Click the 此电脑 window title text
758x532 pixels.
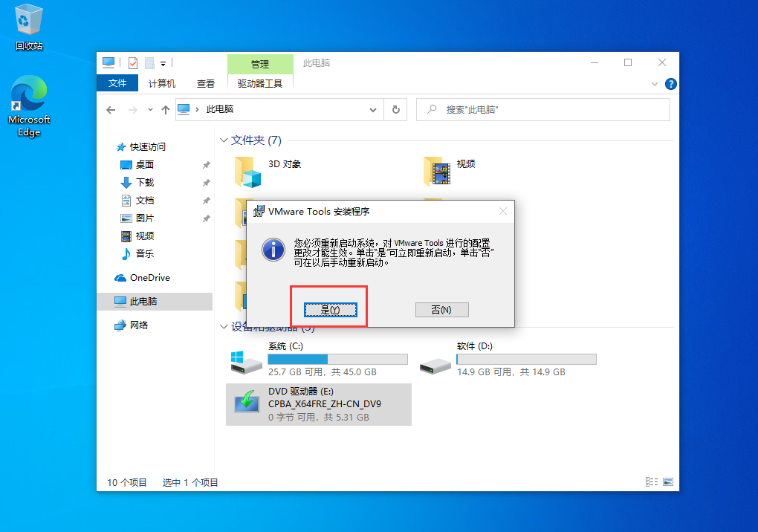(x=317, y=63)
